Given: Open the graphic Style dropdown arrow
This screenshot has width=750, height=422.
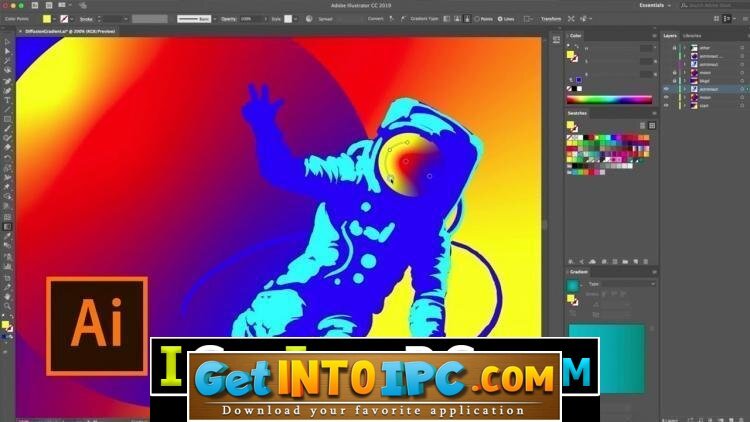Looking at the screenshot, I should (x=296, y=19).
